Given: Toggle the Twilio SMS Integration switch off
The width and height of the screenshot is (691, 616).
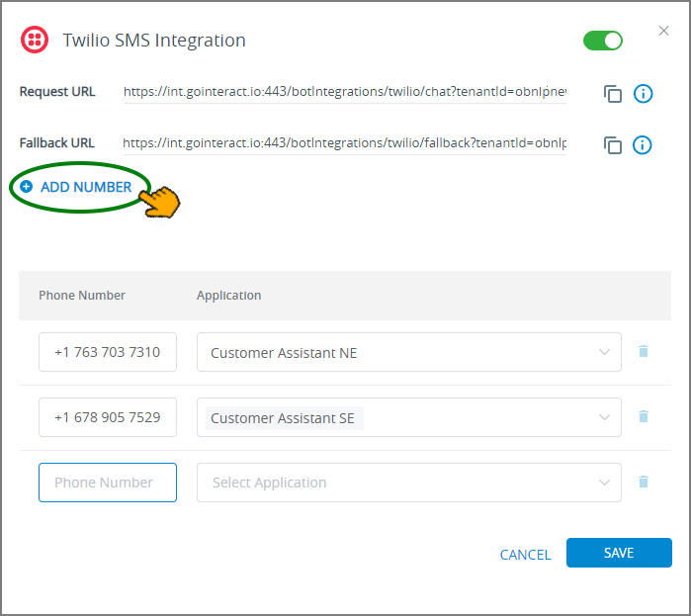Looking at the screenshot, I should pos(602,41).
